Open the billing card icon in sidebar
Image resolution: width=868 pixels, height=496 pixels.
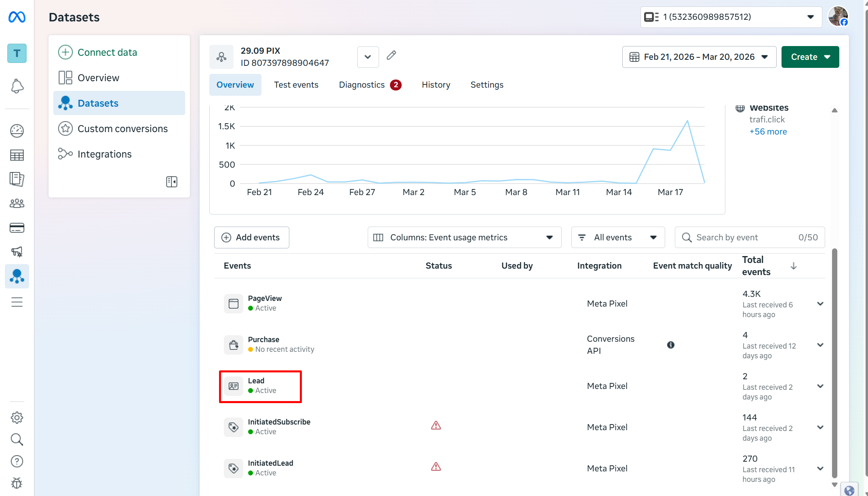17,228
